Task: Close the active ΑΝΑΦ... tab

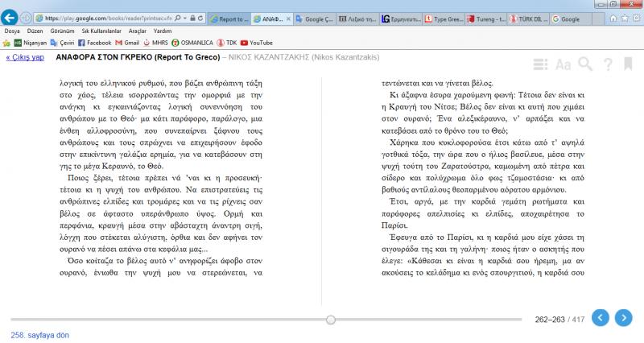Action: 288,19
